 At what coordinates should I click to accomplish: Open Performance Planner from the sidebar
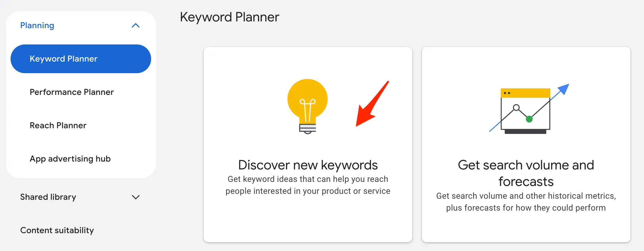point(72,92)
